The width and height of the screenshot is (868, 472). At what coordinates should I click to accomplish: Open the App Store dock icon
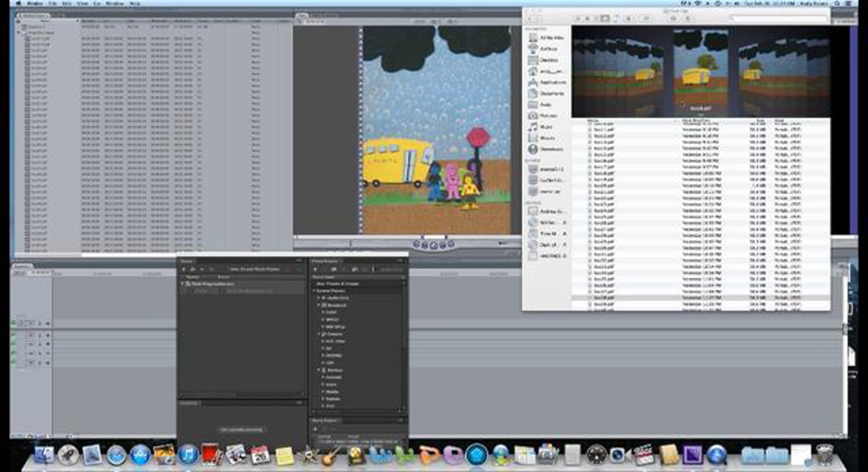(140, 455)
